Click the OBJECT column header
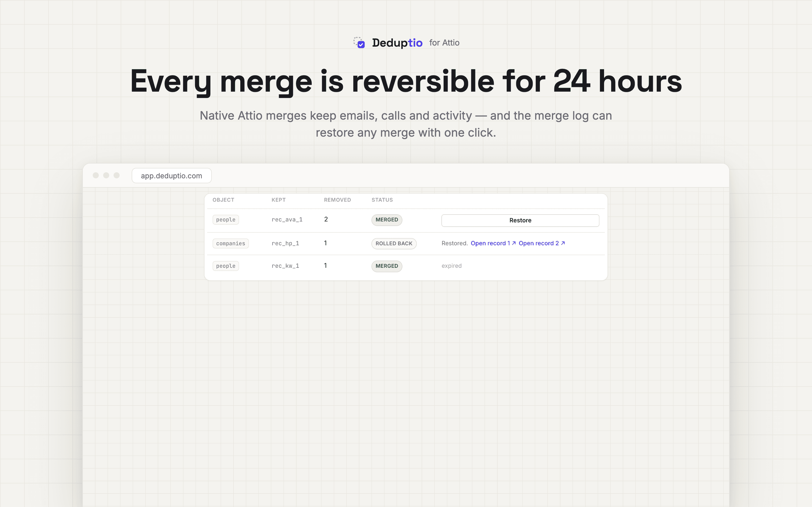Image resolution: width=812 pixels, height=507 pixels. coord(223,200)
